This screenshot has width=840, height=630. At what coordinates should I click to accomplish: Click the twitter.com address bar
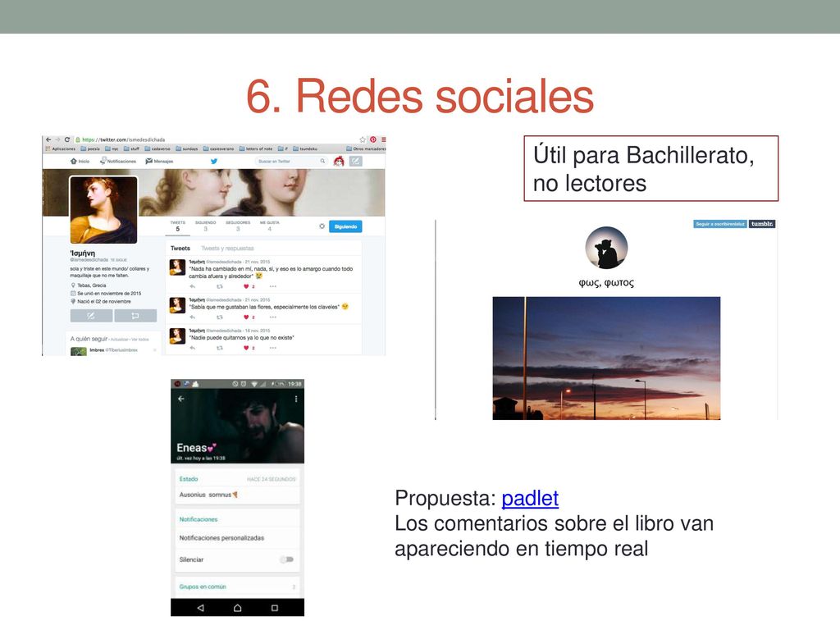[214, 139]
